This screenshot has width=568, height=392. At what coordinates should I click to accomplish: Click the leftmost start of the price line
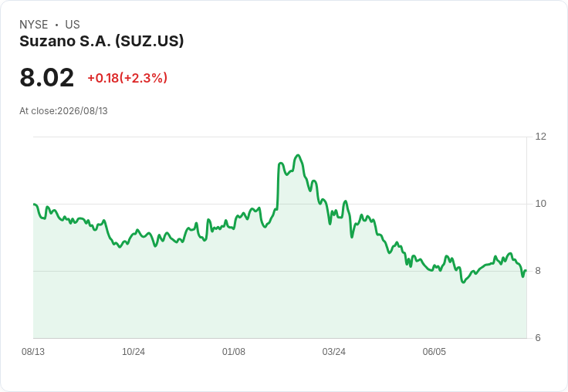[x=34, y=204]
